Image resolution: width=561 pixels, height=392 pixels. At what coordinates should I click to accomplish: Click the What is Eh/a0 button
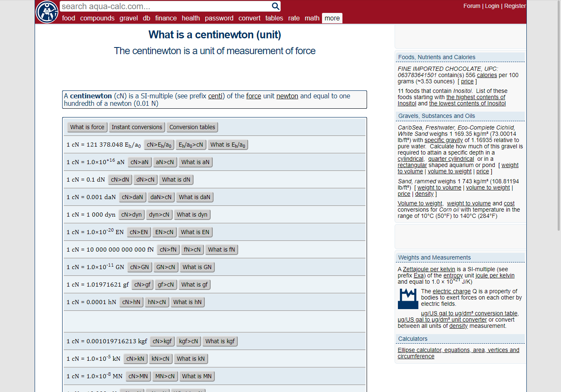(228, 145)
